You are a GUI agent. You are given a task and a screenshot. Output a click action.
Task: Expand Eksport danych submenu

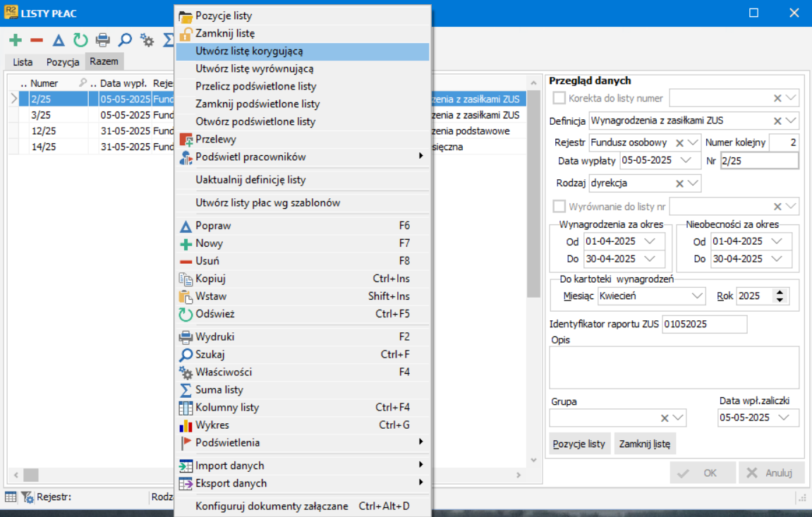tap(303, 483)
